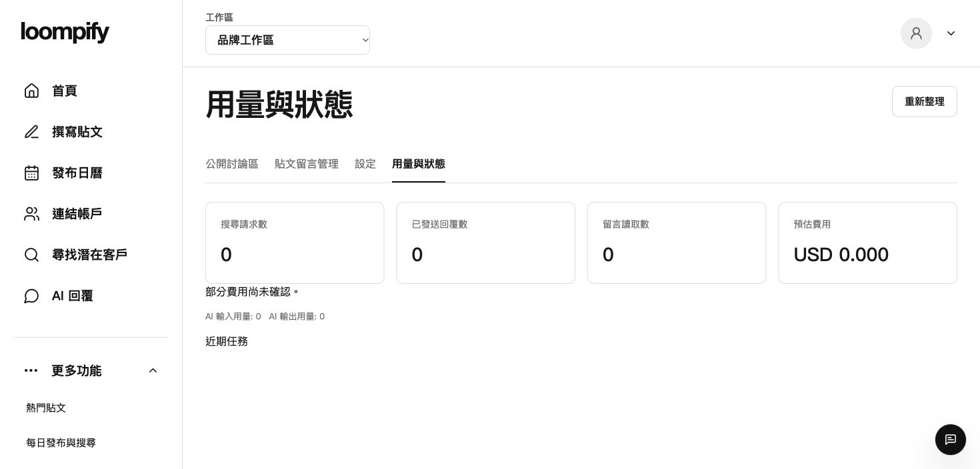Click the 用量與狀態 page title
Image resolution: width=980 pixels, height=469 pixels.
click(279, 105)
